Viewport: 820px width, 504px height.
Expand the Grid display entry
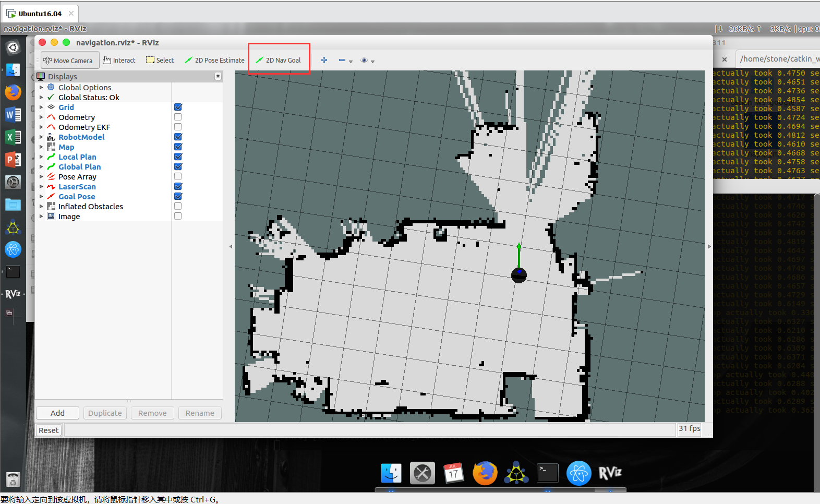[x=41, y=107]
